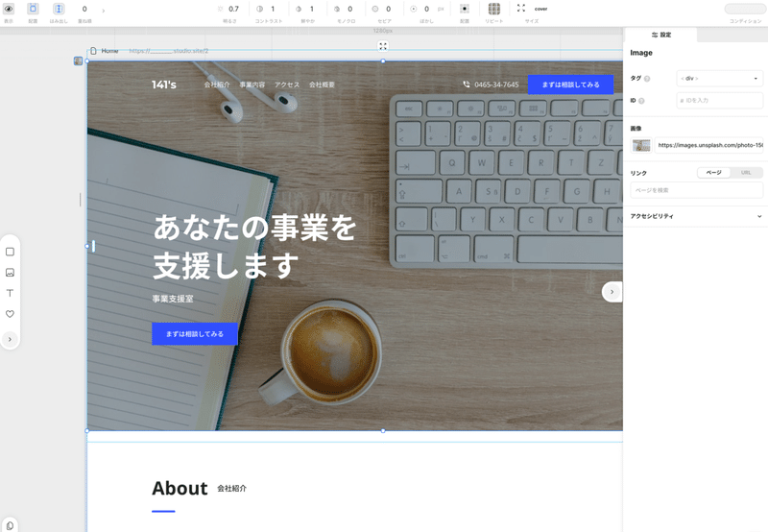The height and width of the screenshot is (532, 768).
Task: Select the ページ link type toggle
Action: click(x=713, y=173)
